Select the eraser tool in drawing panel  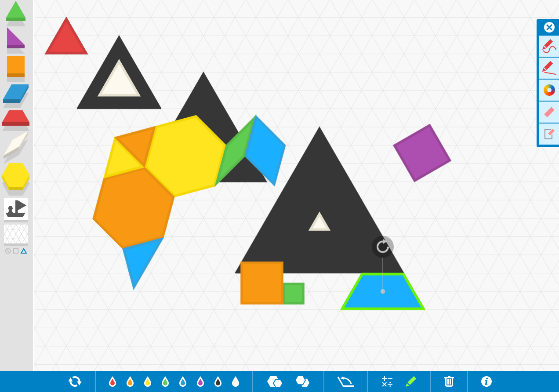(x=549, y=112)
